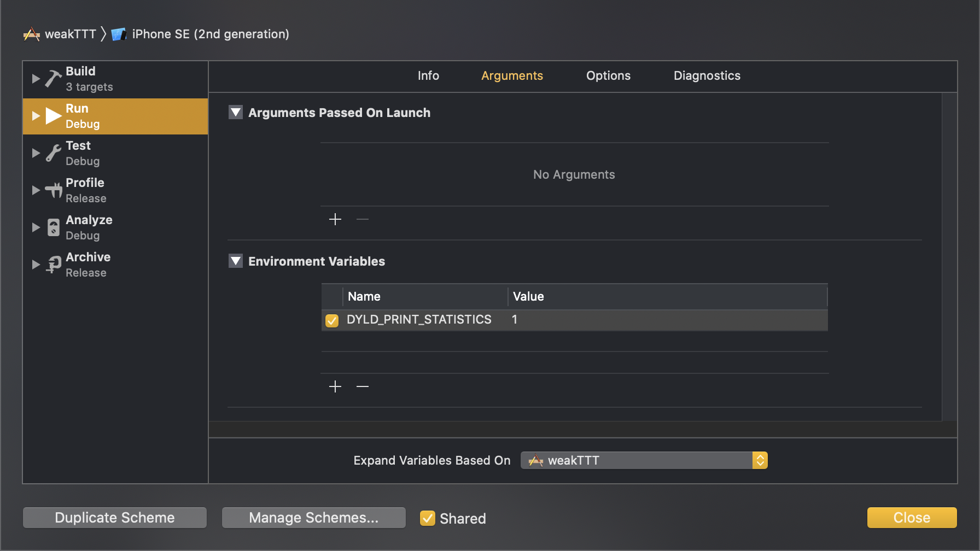The width and height of the screenshot is (980, 551).
Task: Close the scheme editor
Action: click(912, 518)
